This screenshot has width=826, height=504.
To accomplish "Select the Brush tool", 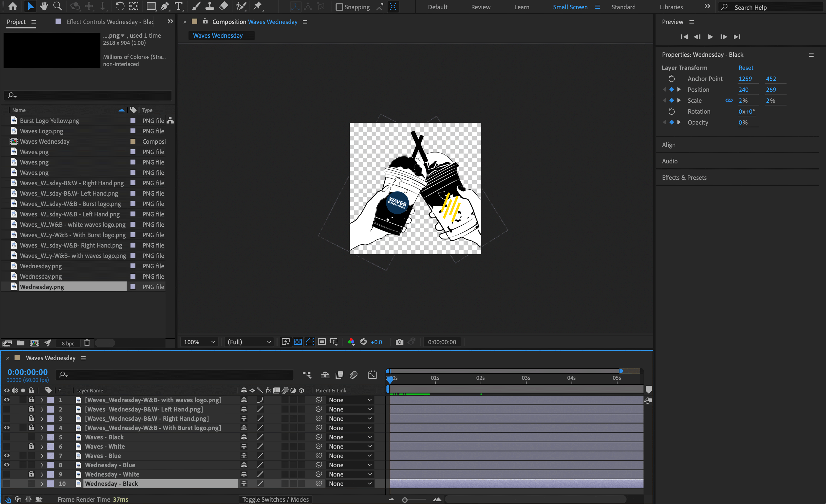I will pyautogui.click(x=196, y=6).
